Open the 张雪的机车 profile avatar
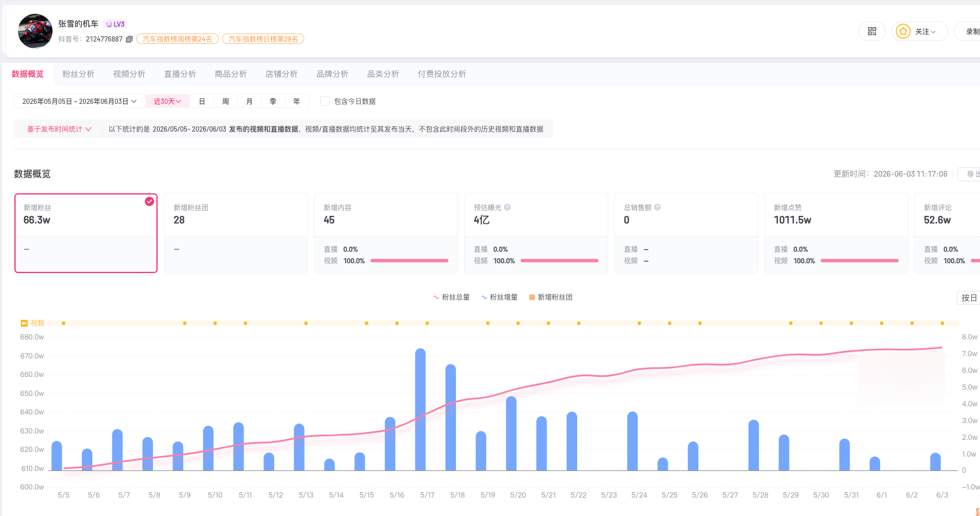 [35, 31]
